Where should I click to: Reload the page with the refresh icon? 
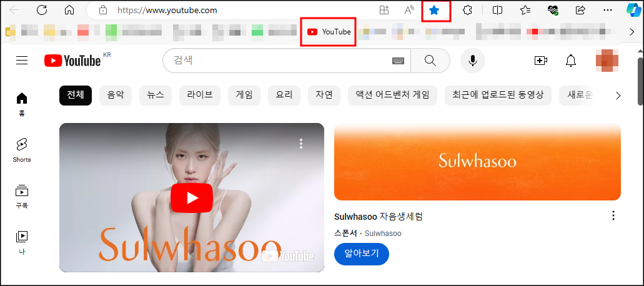(x=42, y=10)
